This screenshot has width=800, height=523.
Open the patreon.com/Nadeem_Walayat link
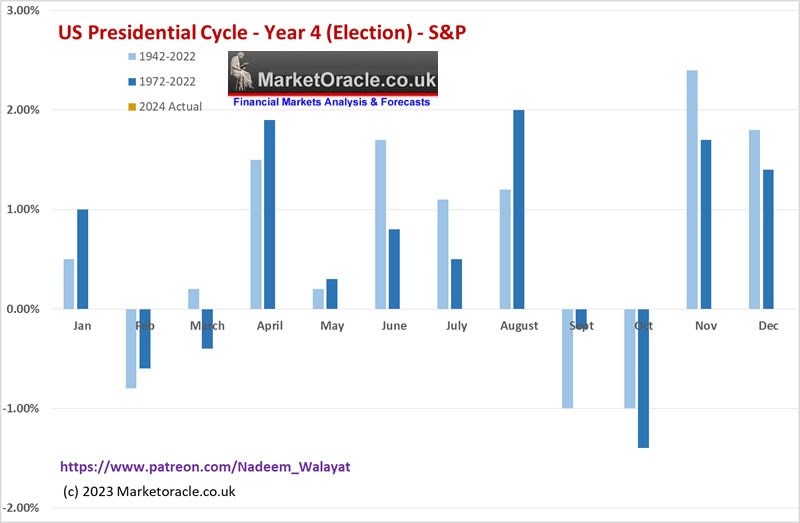click(205, 466)
